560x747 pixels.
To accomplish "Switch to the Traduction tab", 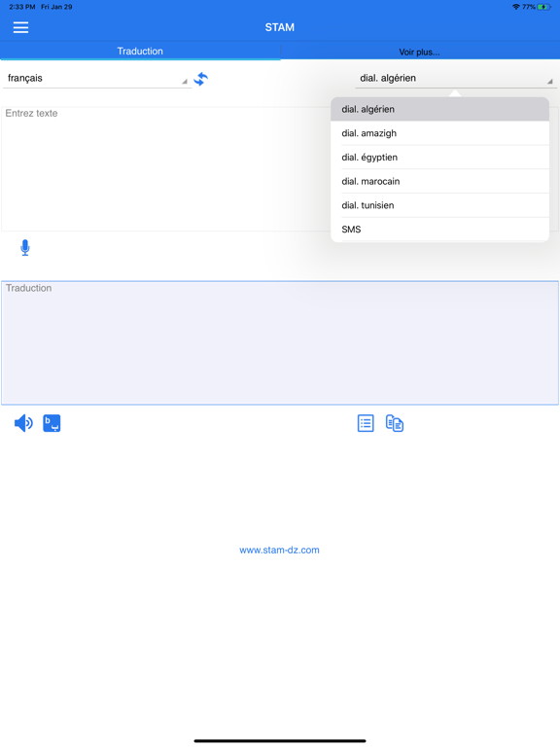I will [140, 51].
